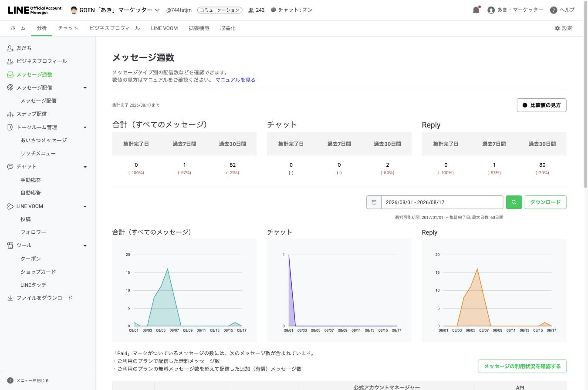This screenshot has height=390, width=588.
Task: Click メニューを閉じる text
Action: (x=33, y=380)
